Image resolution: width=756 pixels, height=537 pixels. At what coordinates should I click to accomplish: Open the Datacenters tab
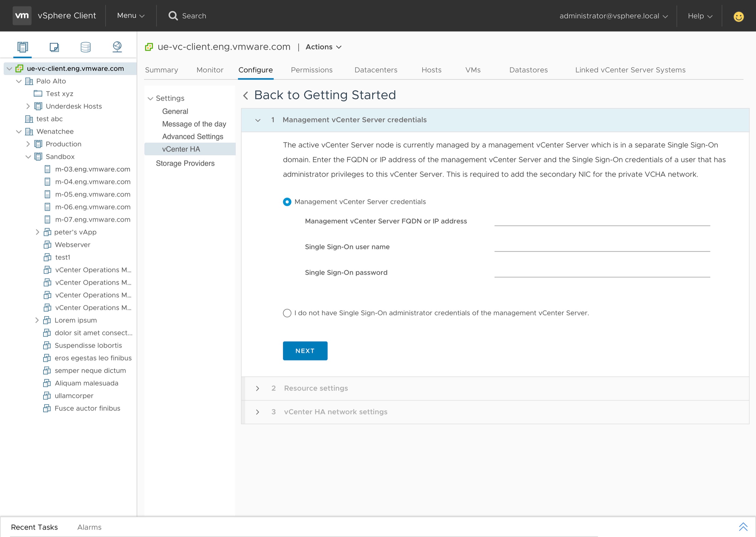[x=376, y=70]
